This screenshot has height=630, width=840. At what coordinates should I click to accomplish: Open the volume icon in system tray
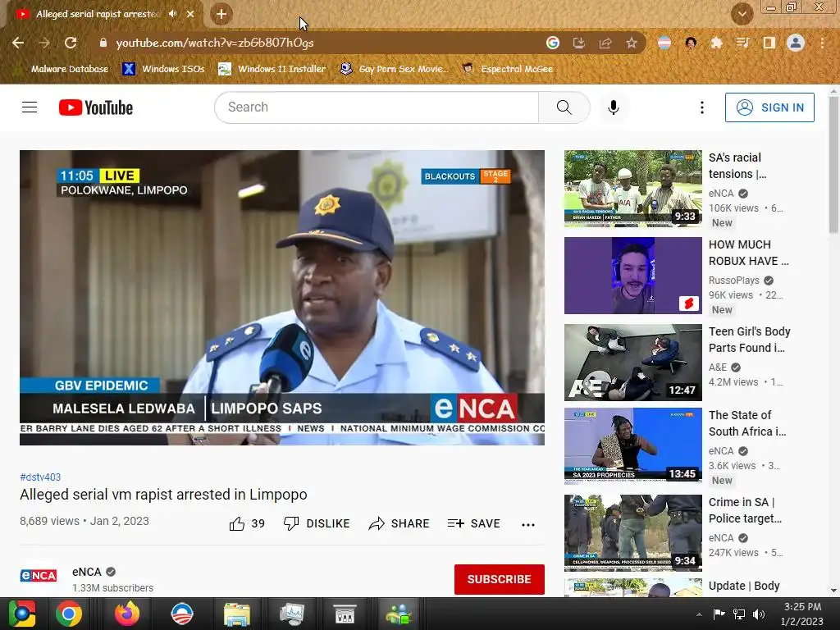tap(759, 614)
